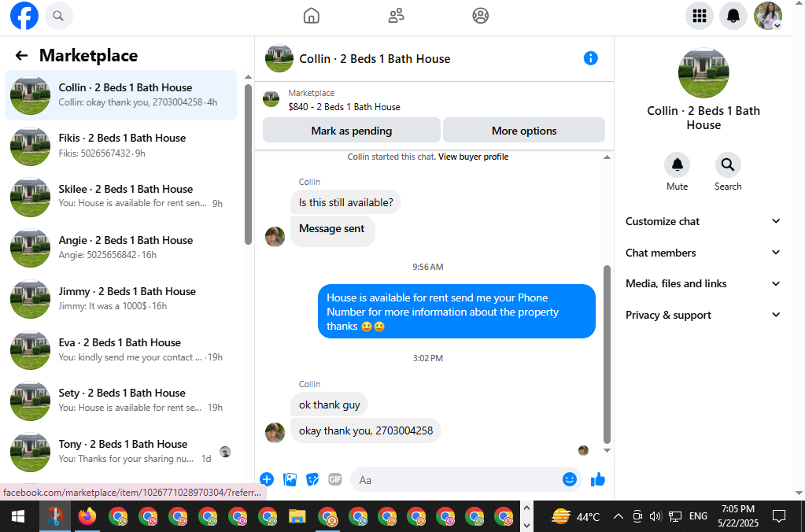Open the apps grid menu
Image resolution: width=805 pixels, height=532 pixels.
pos(700,16)
